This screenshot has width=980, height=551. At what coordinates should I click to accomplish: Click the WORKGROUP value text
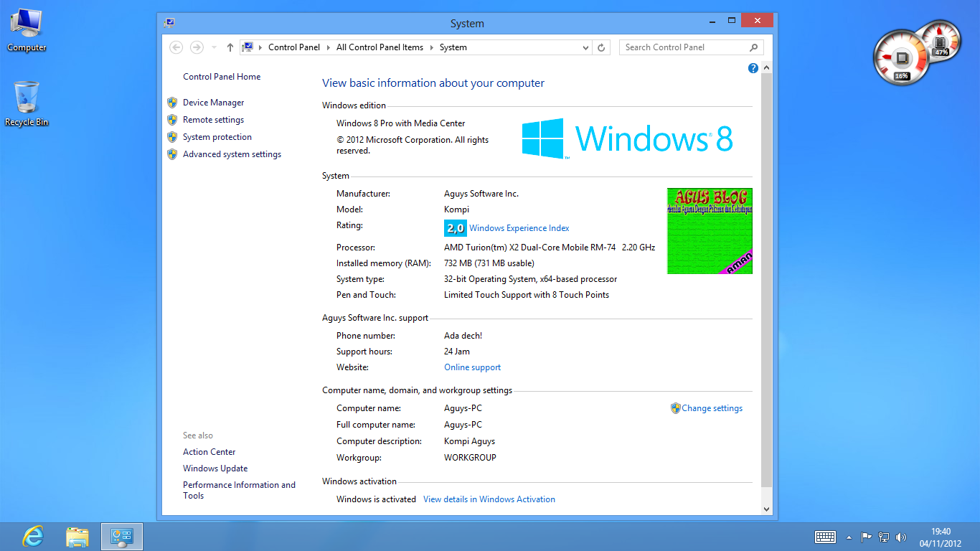[470, 458]
